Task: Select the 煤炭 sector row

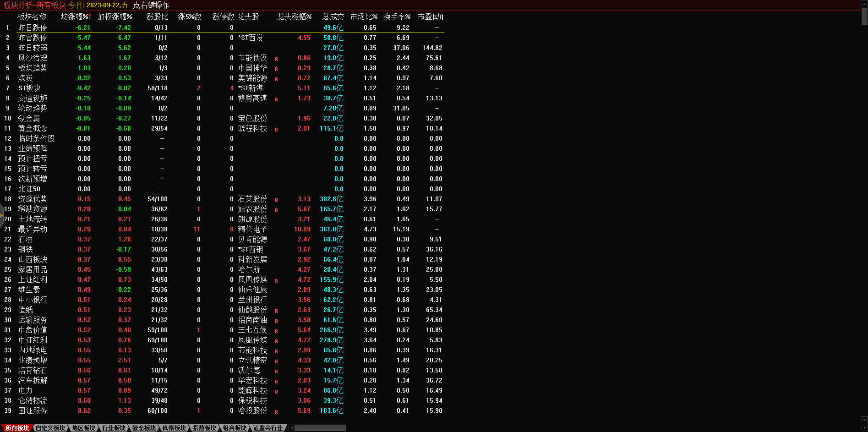Action: [25, 78]
